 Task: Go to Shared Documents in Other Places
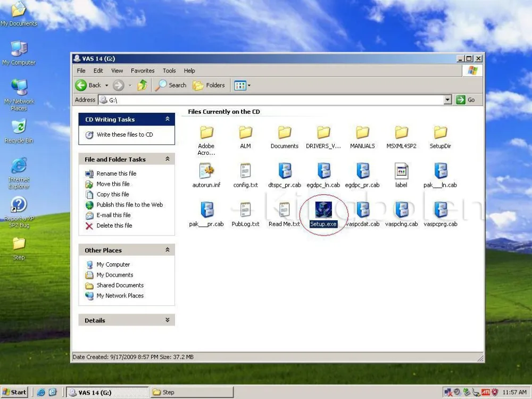(x=120, y=285)
